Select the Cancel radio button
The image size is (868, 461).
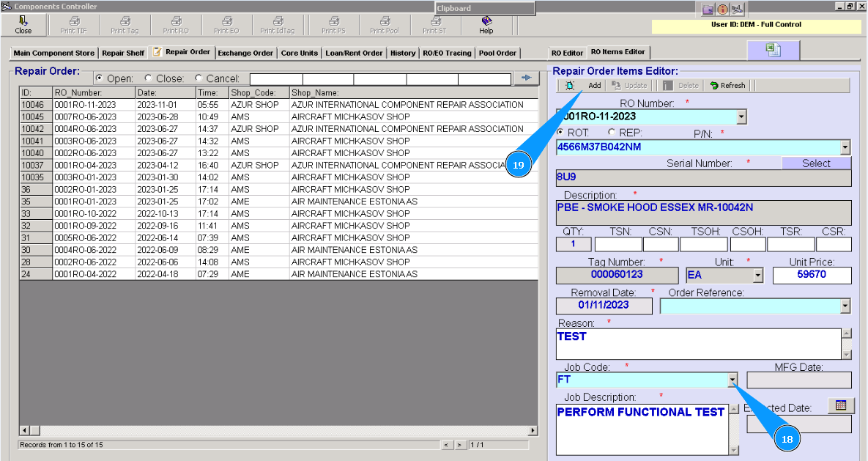tap(199, 78)
